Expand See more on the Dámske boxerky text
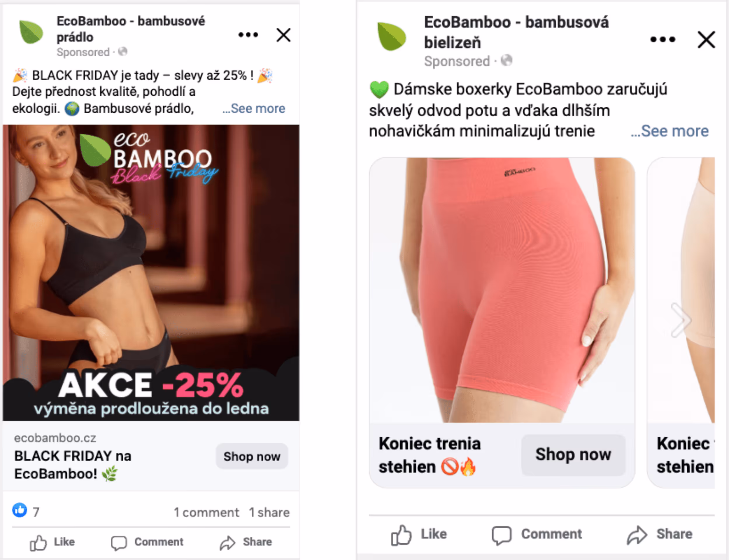729x560 pixels. [x=670, y=131]
